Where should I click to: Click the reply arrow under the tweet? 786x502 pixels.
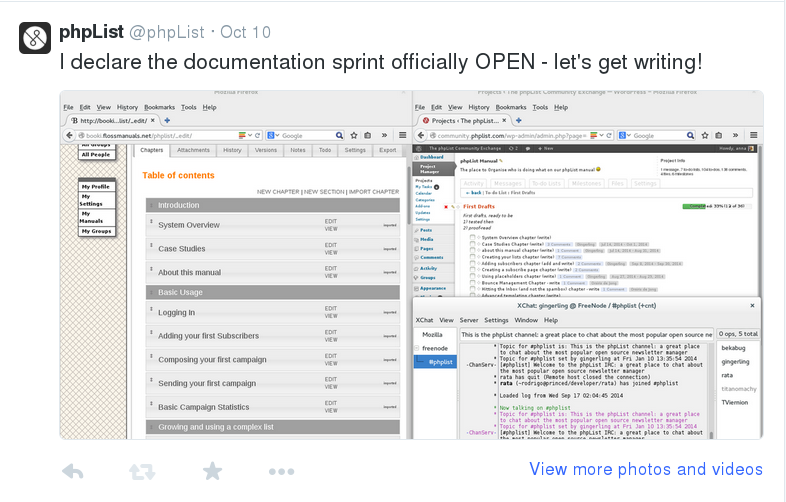(73, 471)
